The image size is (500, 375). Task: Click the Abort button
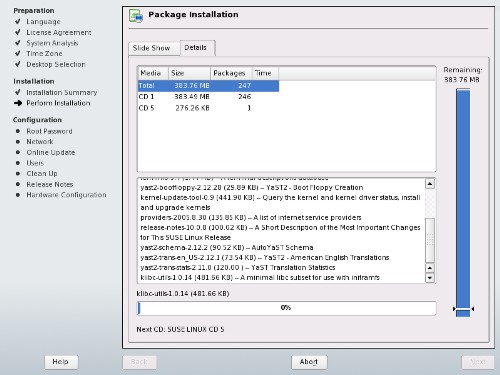coord(309,362)
